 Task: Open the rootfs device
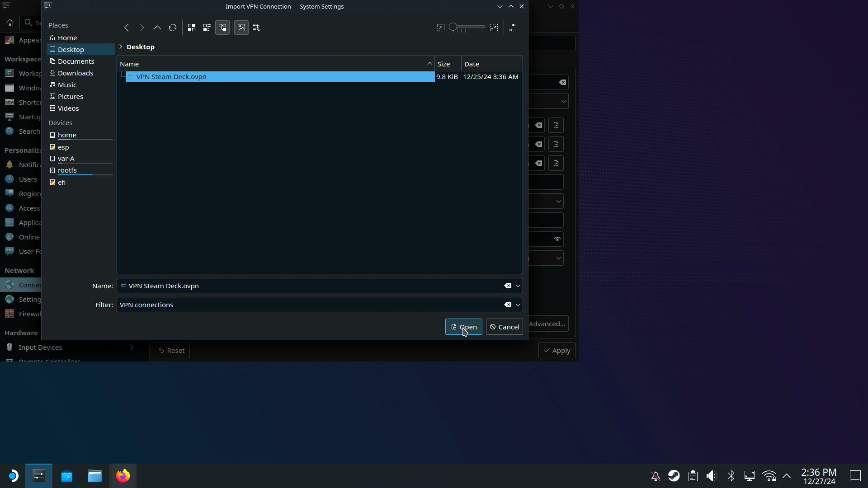point(81,170)
